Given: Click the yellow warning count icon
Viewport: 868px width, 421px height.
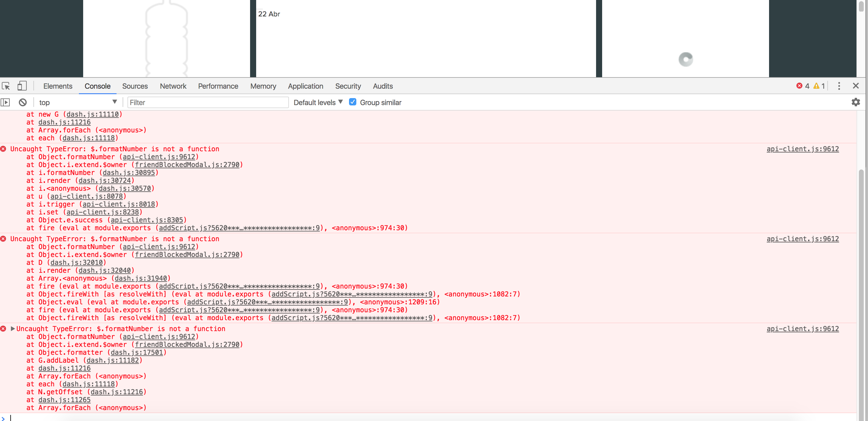Looking at the screenshot, I should (816, 86).
